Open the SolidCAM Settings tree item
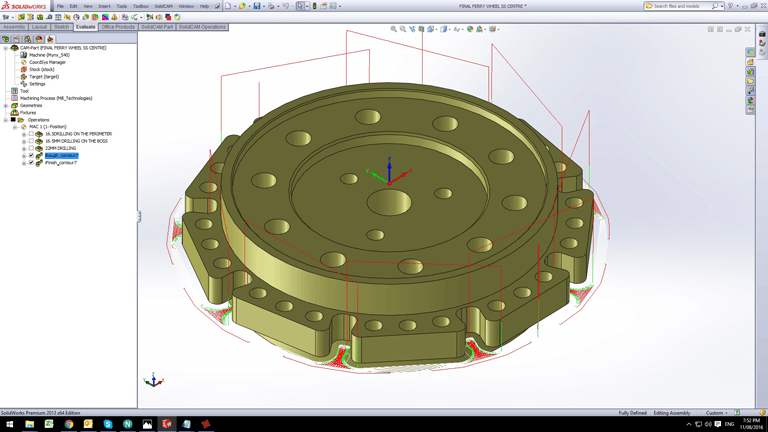Image resolution: width=768 pixels, height=432 pixels. (x=37, y=84)
